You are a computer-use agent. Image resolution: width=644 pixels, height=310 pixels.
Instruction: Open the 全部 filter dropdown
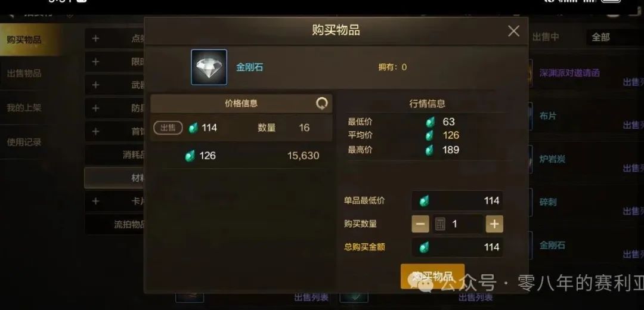614,37
